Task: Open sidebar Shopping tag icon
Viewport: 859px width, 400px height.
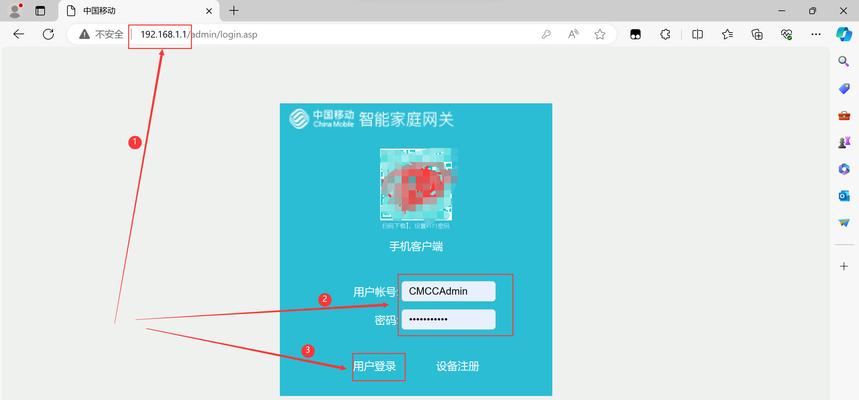Action: tap(844, 88)
